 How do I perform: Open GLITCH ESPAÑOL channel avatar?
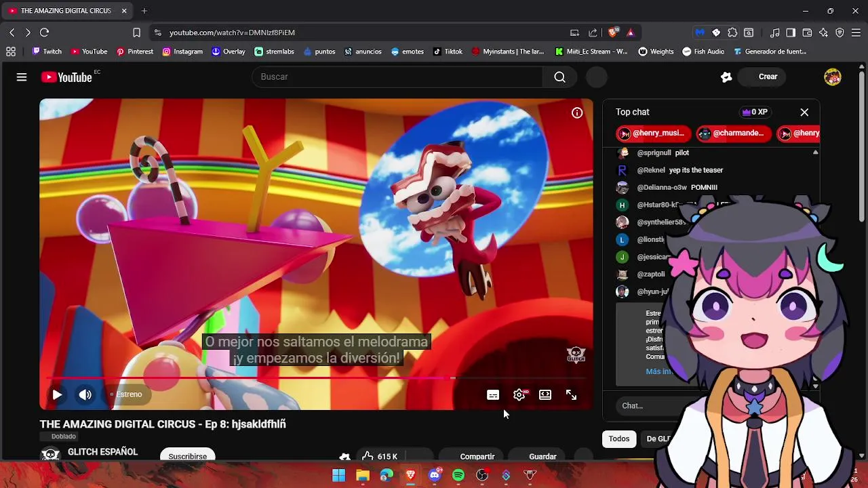point(51,455)
